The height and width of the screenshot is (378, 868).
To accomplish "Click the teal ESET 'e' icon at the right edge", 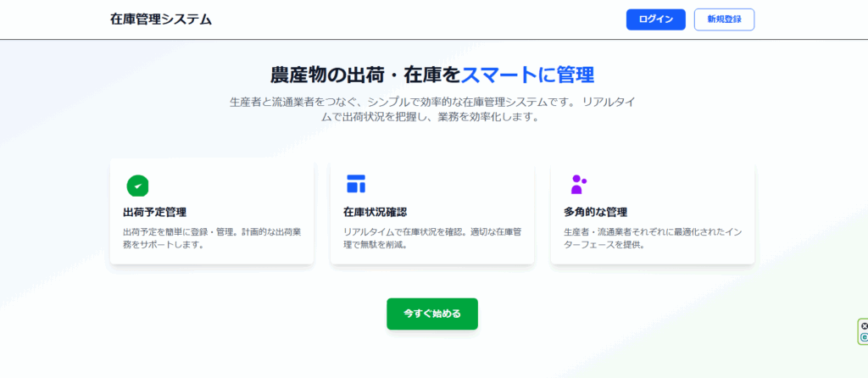I will click(x=864, y=337).
